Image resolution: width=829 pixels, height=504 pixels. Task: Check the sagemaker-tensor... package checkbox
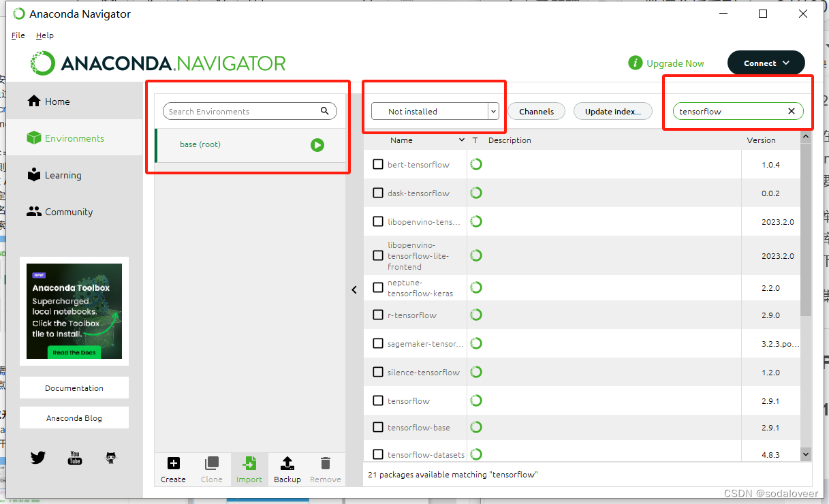378,343
